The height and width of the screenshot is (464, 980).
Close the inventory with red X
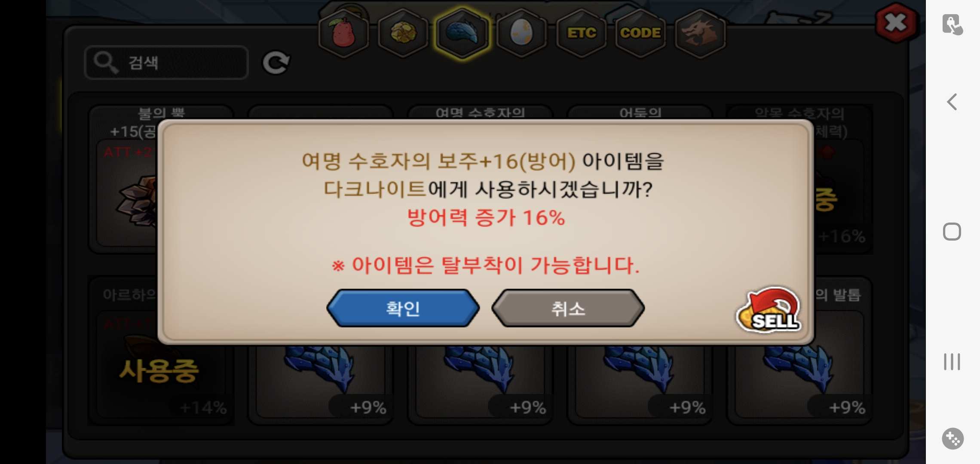click(896, 23)
